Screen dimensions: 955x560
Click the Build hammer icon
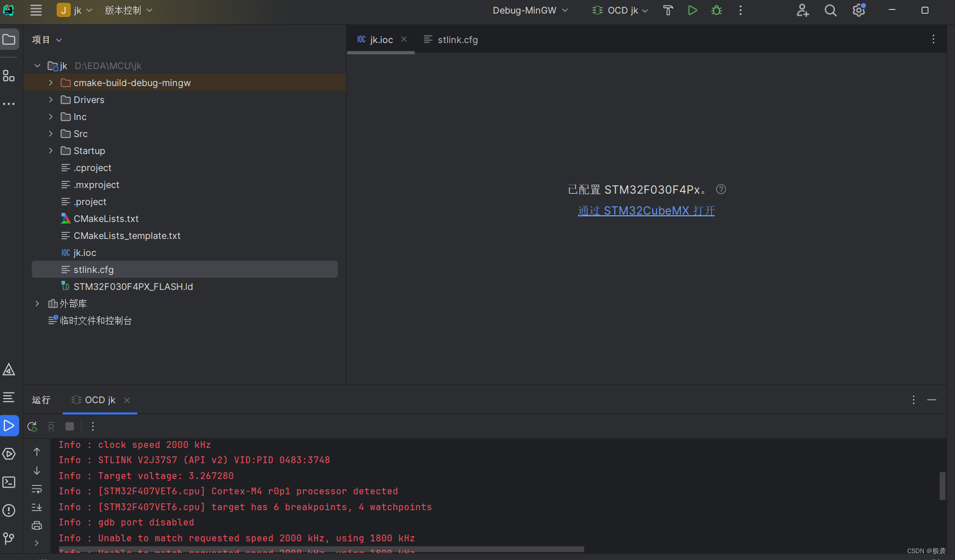click(x=668, y=10)
